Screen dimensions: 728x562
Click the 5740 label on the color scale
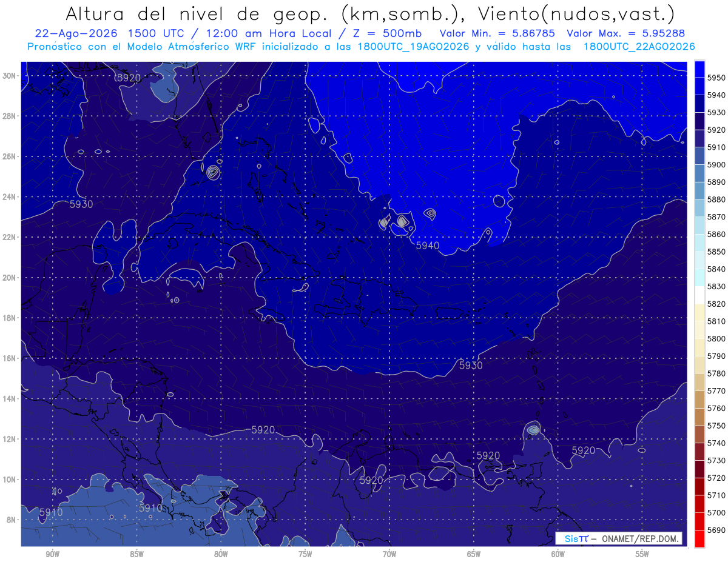click(x=717, y=443)
